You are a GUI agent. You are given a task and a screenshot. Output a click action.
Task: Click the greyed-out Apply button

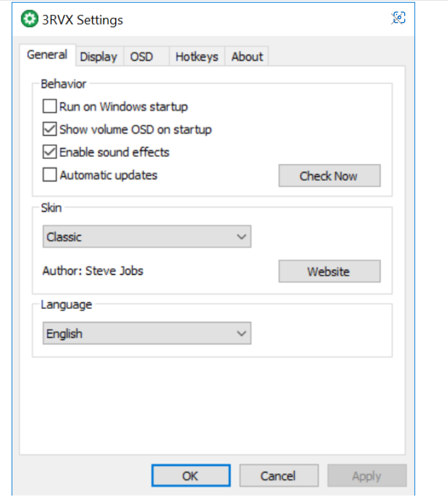(366, 476)
